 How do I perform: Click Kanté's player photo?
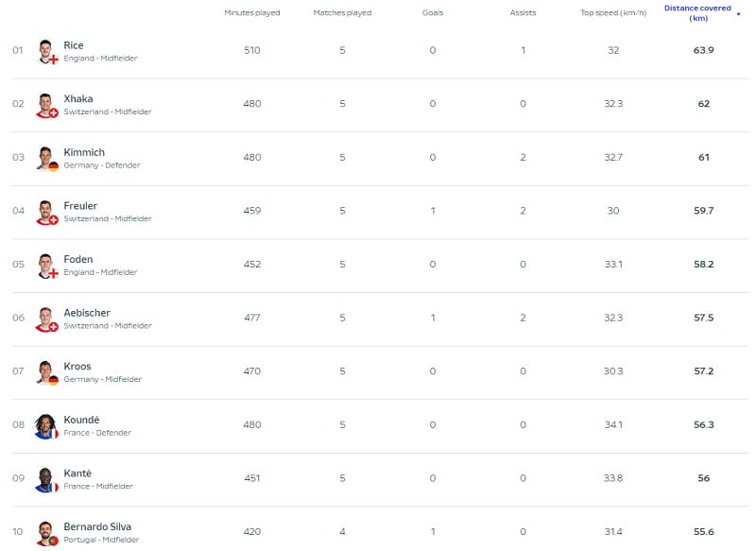tap(45, 479)
